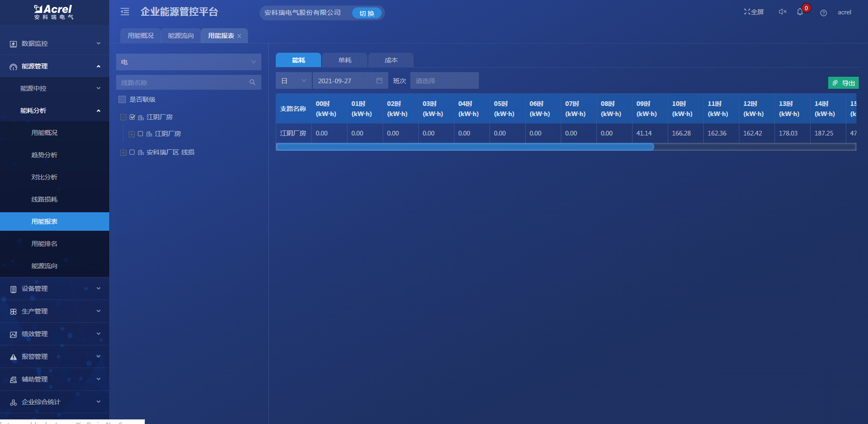Close the 用能报表 tab
The height and width of the screenshot is (424, 868).
coord(239,36)
